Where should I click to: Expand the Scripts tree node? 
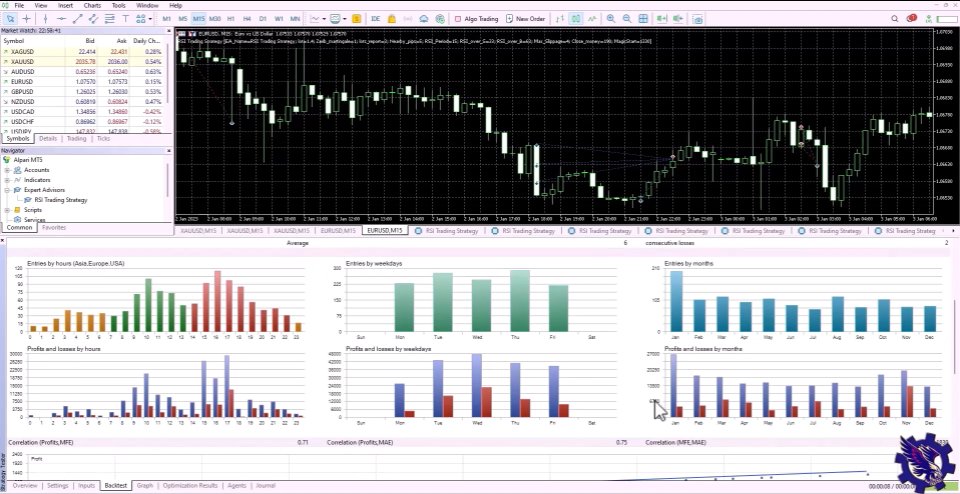tap(8, 210)
